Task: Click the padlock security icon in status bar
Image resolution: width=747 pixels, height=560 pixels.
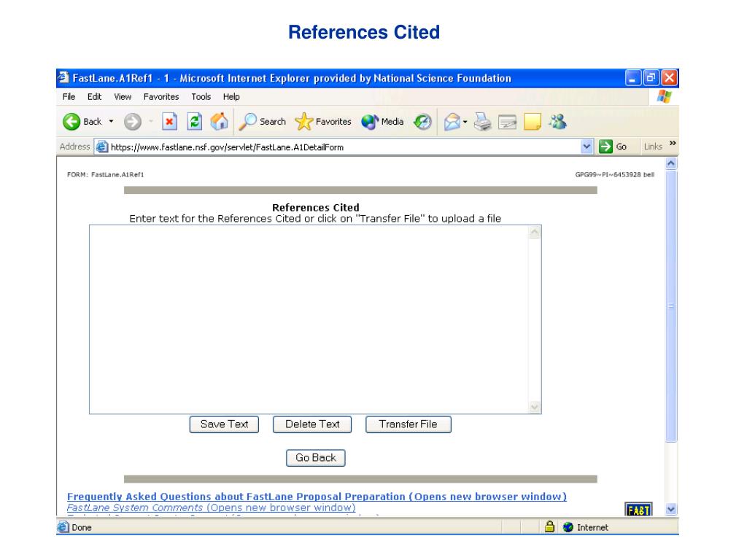Action: pos(549,526)
